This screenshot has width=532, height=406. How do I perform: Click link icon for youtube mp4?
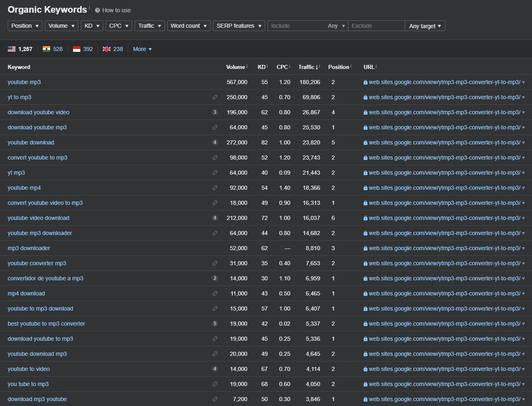[215, 188]
